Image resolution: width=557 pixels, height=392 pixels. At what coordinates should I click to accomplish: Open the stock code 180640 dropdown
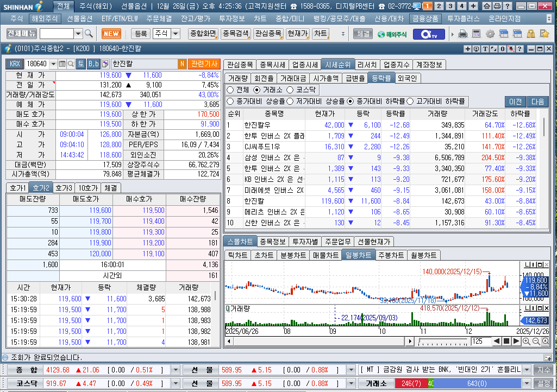tap(53, 64)
